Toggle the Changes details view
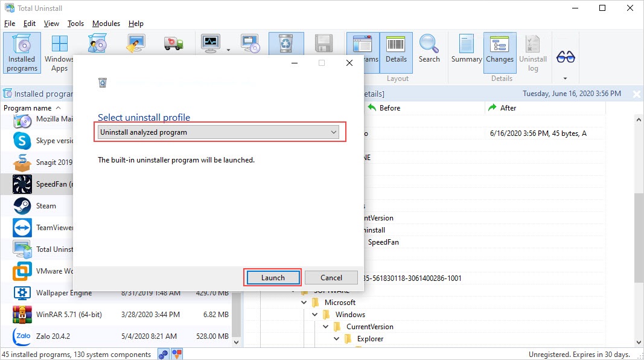This screenshot has width=644, height=360. click(x=500, y=50)
